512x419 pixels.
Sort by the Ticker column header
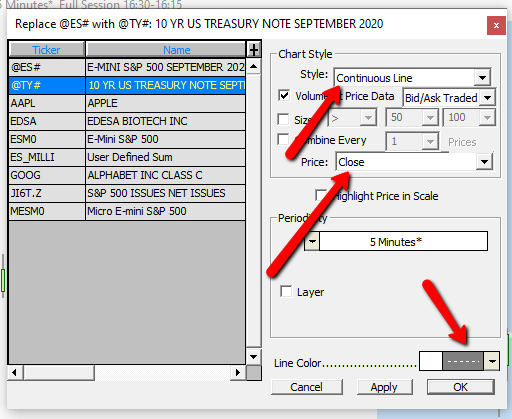[x=46, y=50]
